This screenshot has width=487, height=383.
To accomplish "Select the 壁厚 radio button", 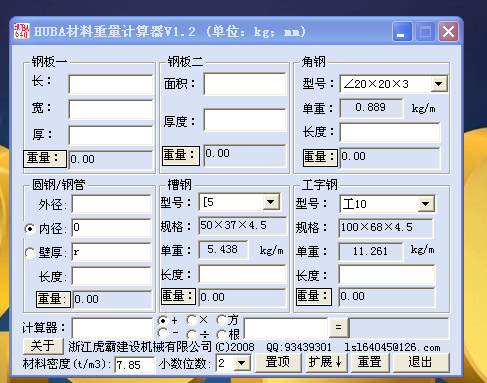I will tap(30, 253).
